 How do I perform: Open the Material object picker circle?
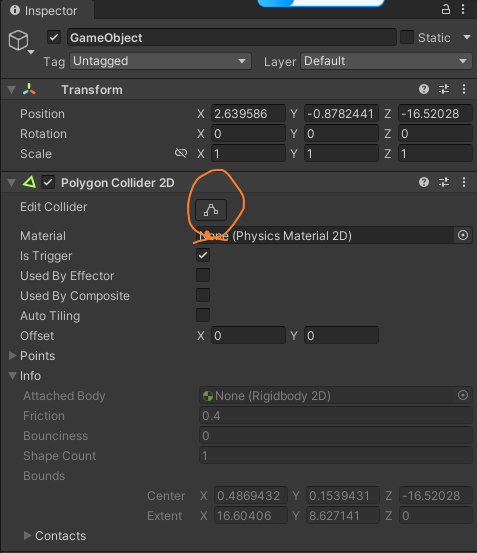coord(463,235)
